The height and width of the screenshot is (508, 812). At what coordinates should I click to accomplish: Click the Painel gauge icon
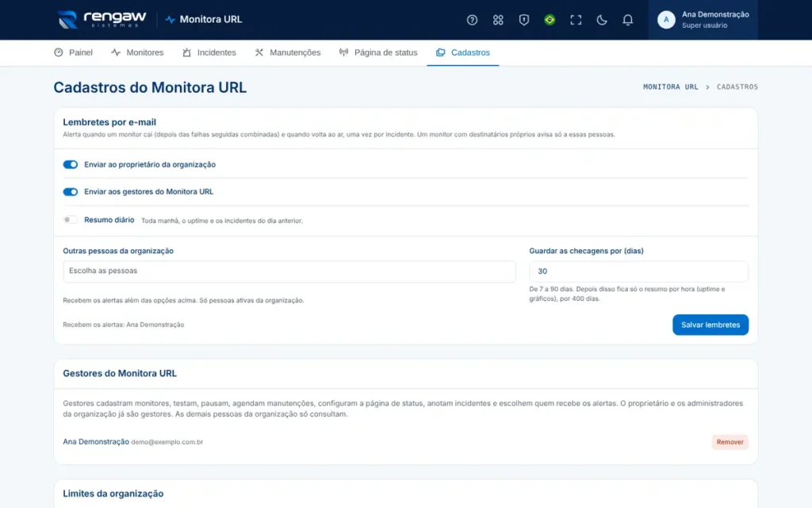click(59, 52)
